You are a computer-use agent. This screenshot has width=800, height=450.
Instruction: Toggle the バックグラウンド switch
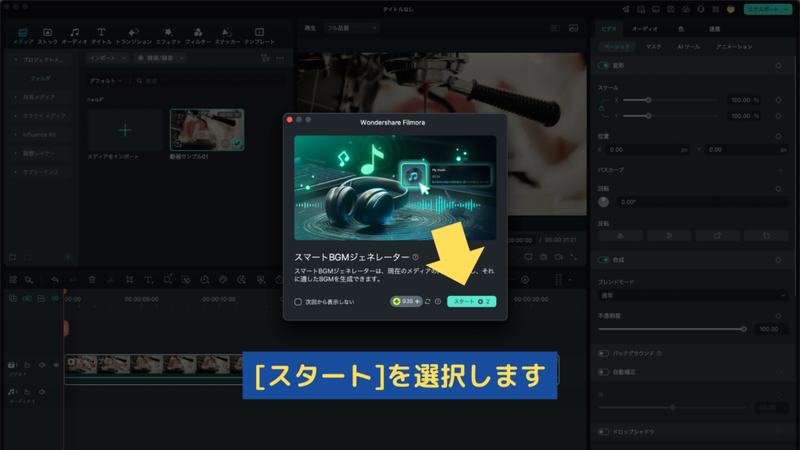coord(604,353)
